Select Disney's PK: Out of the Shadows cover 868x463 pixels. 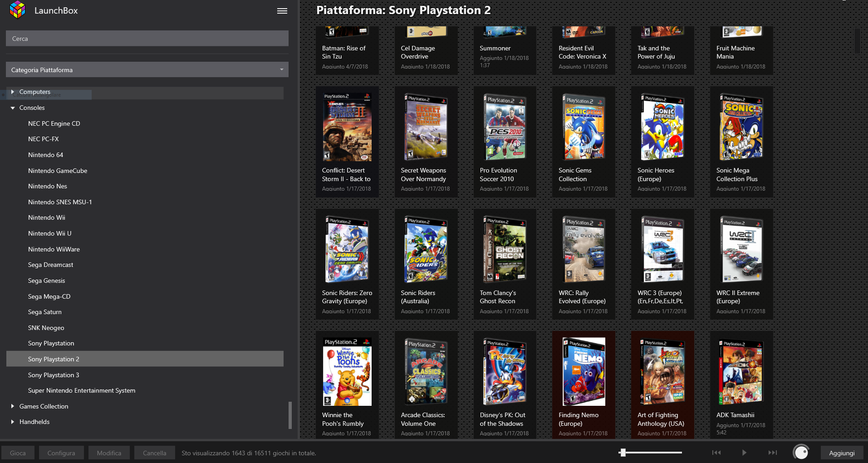(505, 371)
